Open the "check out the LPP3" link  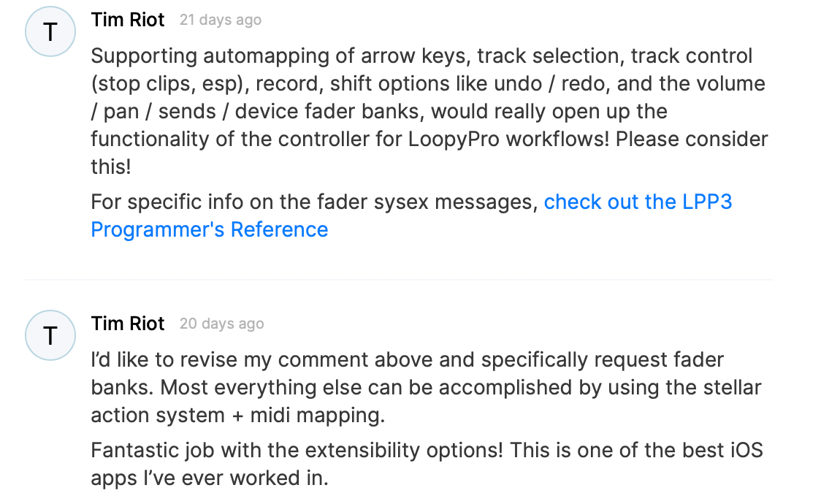638,202
